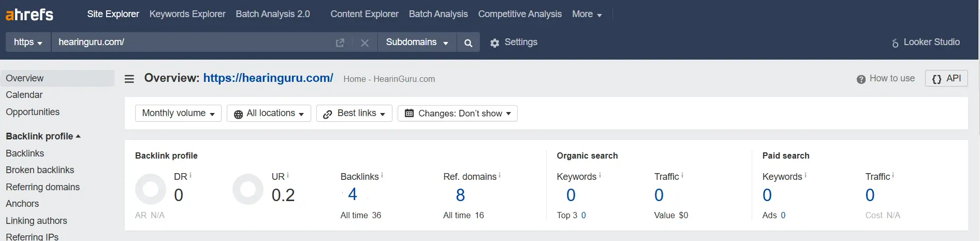Image resolution: width=980 pixels, height=241 pixels.
Task: Click Backlinks All time 36 text
Action: pos(361,215)
